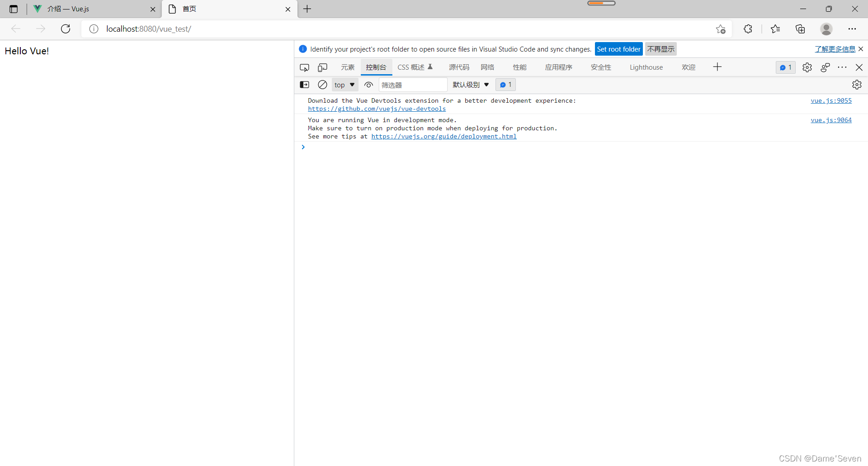Open issues counter badge in DevTools tab bar

[x=786, y=67]
